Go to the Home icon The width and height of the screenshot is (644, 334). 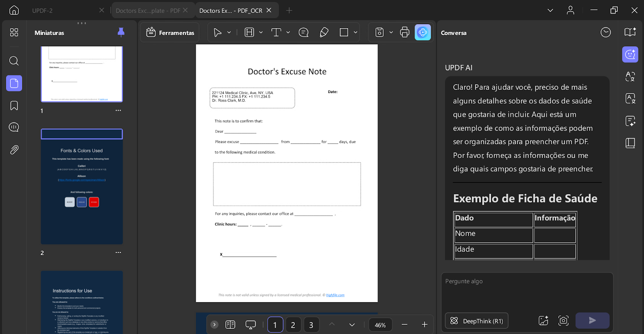14,10
